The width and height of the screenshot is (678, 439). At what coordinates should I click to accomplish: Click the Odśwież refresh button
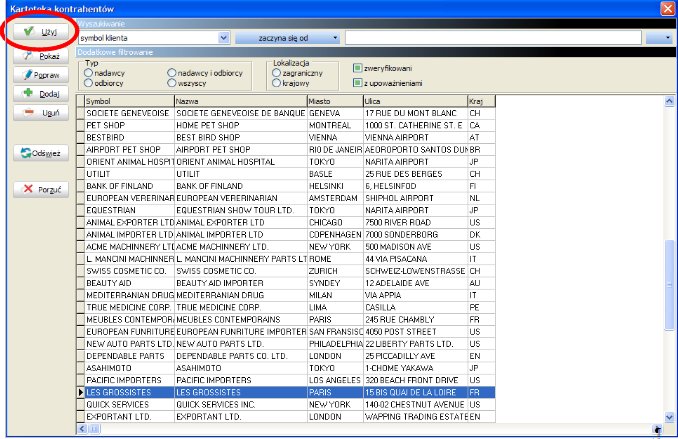pos(41,153)
